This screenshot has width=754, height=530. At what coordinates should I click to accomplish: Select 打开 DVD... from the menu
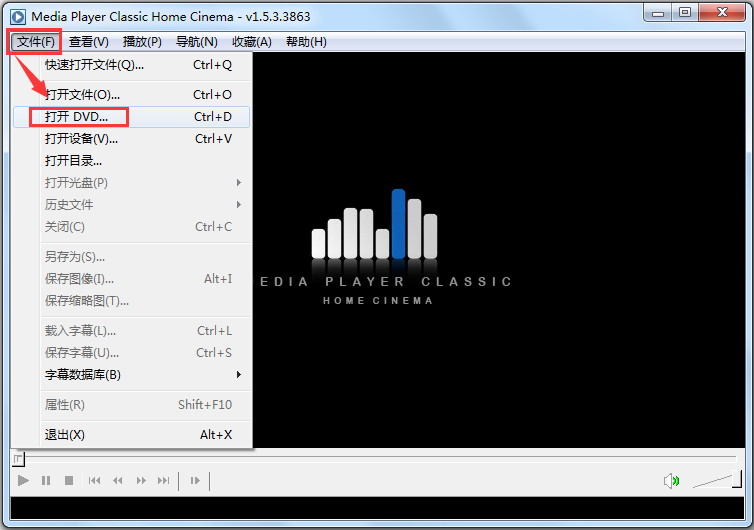(x=77, y=117)
